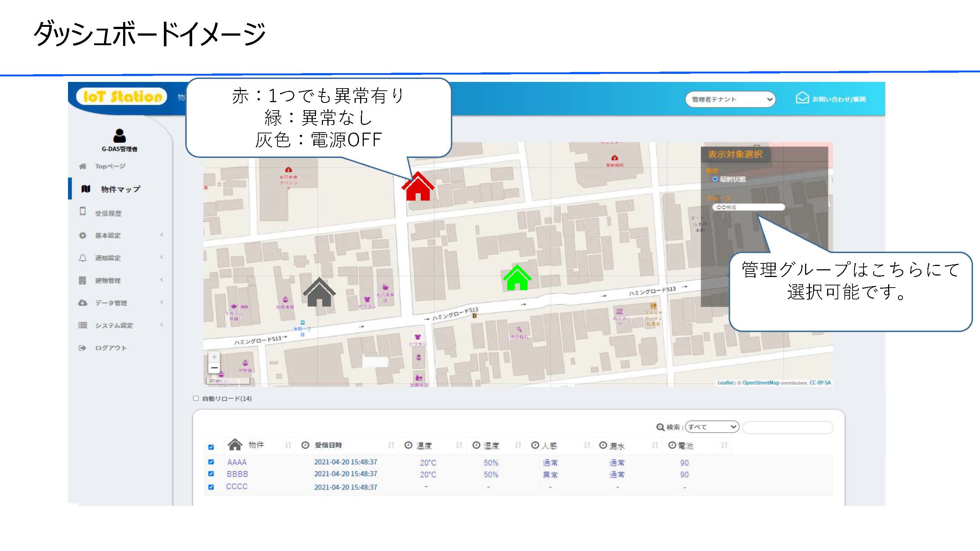Viewport: 980px width, 551px height.
Task: Click AAAA row temperature 20°C
Action: (x=428, y=463)
